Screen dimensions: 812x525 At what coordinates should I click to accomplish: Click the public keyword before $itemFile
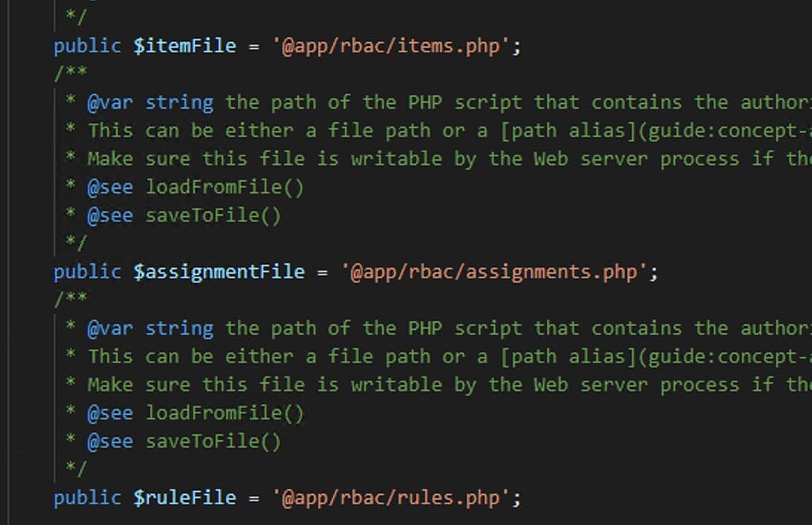click(87, 46)
